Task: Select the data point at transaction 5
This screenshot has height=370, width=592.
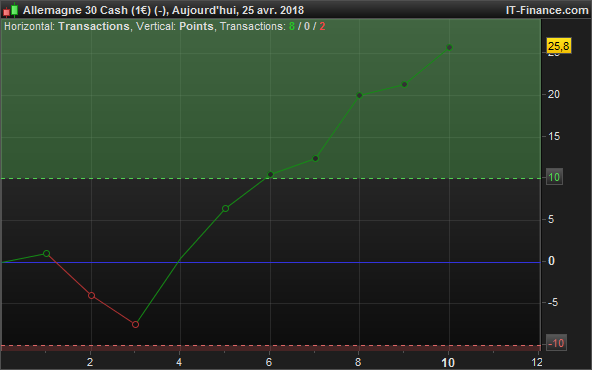Action: (225, 208)
